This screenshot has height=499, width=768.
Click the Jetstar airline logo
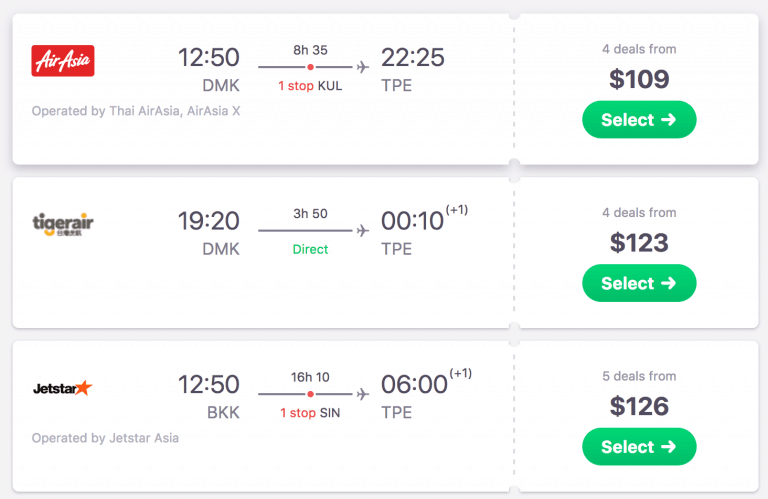point(62,387)
